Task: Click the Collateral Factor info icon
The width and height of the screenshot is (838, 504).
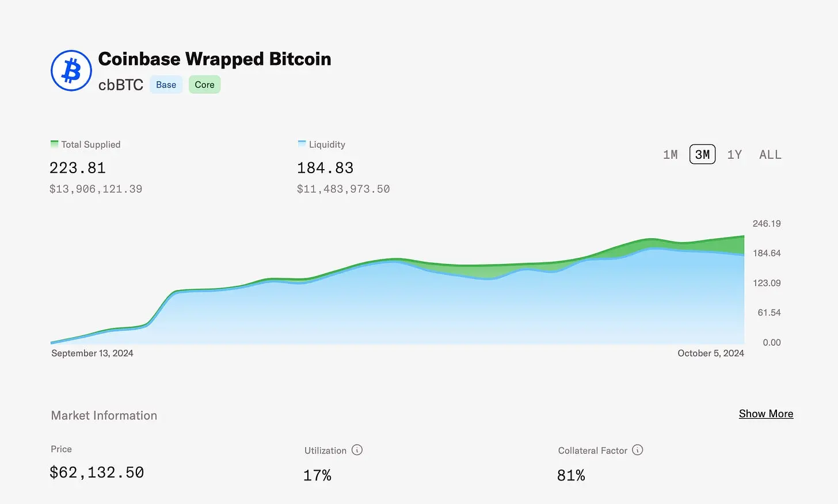Action: click(x=637, y=450)
